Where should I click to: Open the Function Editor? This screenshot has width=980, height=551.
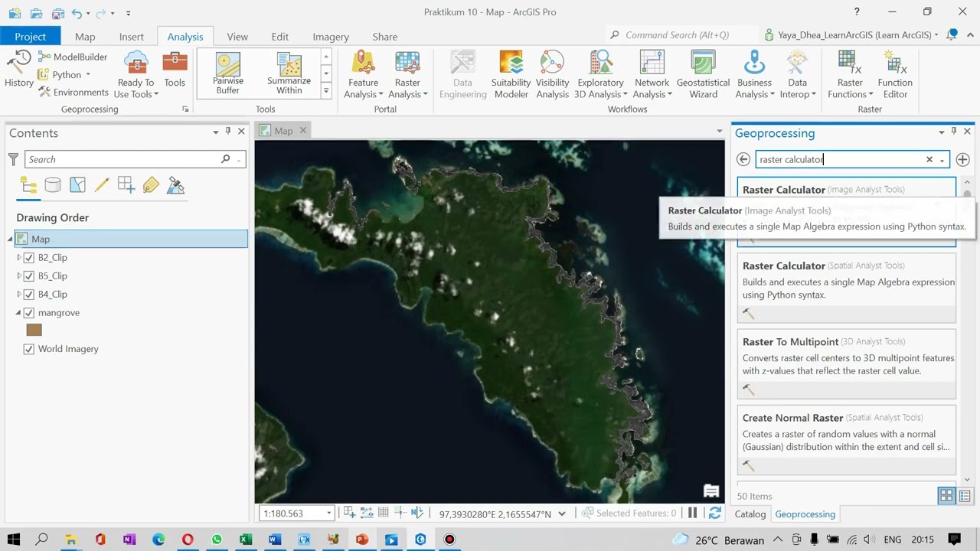point(895,74)
